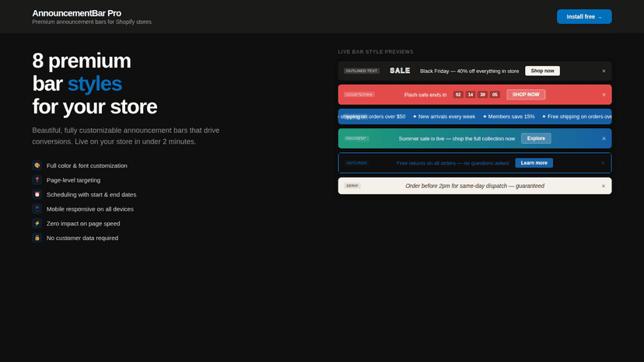The image size is (644, 362).
Task: Click the Install free button
Action: (x=584, y=17)
